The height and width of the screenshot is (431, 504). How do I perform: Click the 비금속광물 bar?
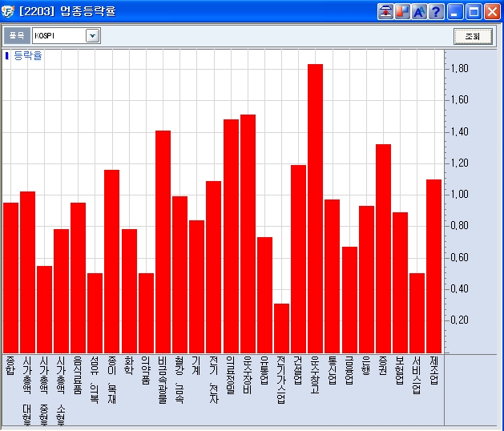click(163, 242)
